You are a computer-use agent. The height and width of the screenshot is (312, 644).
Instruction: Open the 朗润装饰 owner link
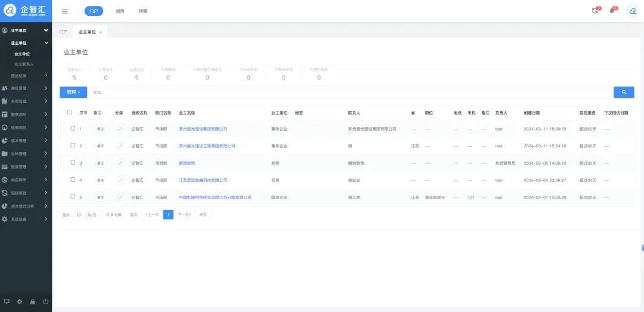pyautogui.click(x=187, y=163)
